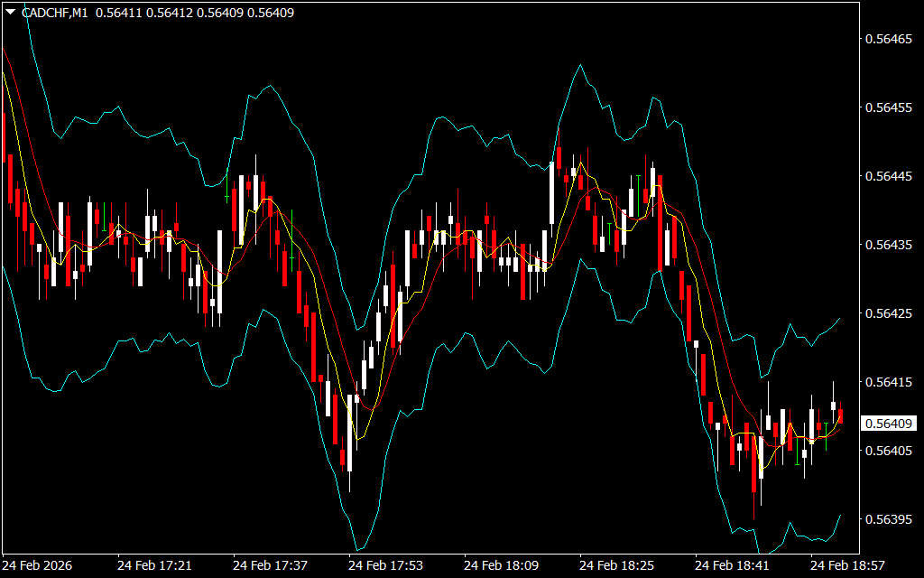This screenshot has height=578, width=924.
Task: Click the OHLC values in chart header
Action: (194, 13)
